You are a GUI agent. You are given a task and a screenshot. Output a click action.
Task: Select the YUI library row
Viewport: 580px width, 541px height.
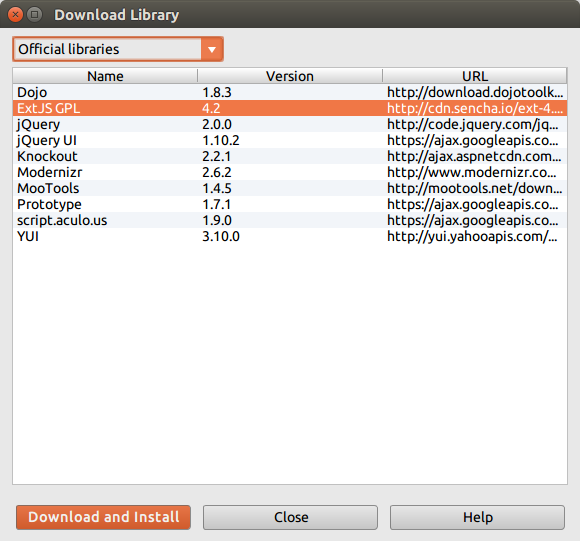click(290, 236)
